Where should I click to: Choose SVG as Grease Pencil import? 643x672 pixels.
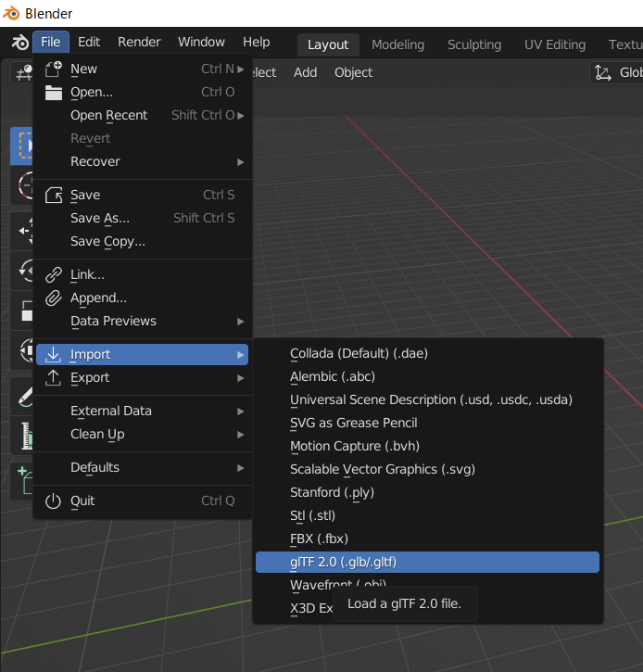pos(427,423)
